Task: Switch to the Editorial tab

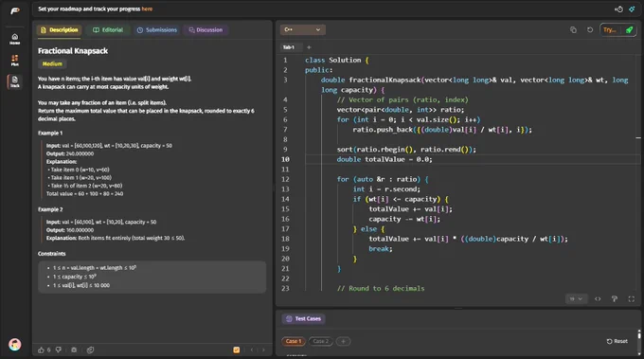Action: click(x=108, y=30)
